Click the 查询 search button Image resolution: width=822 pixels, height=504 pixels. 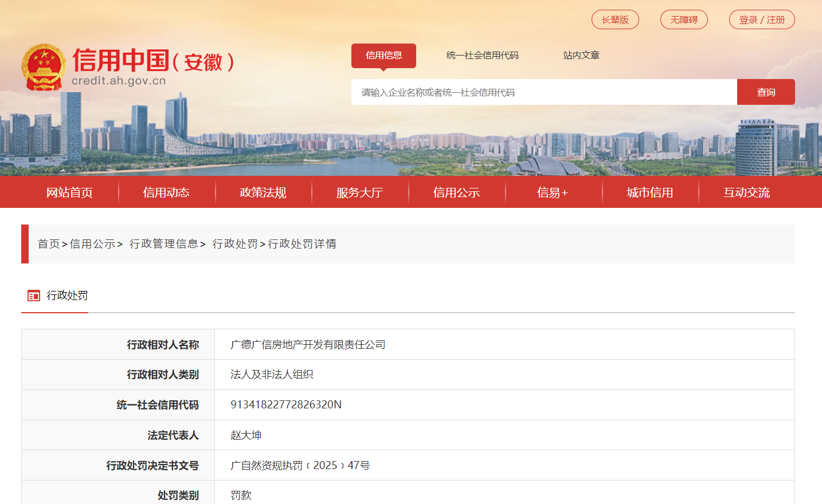[x=766, y=92]
